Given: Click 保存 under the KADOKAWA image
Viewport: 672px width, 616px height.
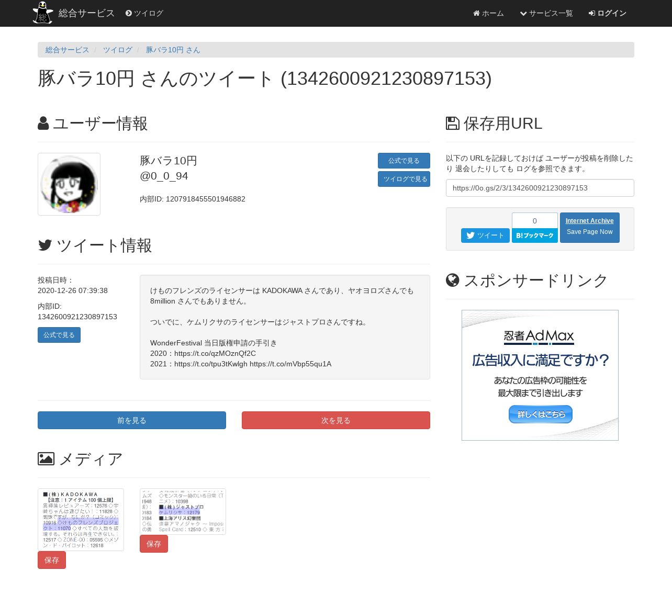Looking at the screenshot, I should coord(52,560).
